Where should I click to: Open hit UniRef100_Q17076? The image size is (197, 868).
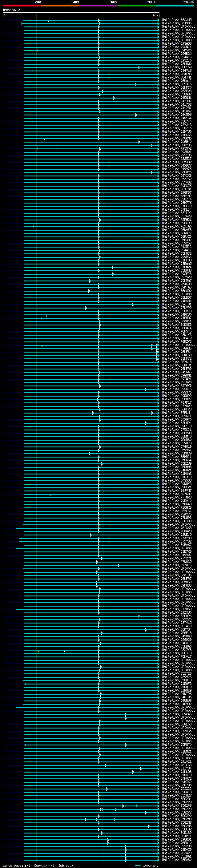(x=177, y=565)
